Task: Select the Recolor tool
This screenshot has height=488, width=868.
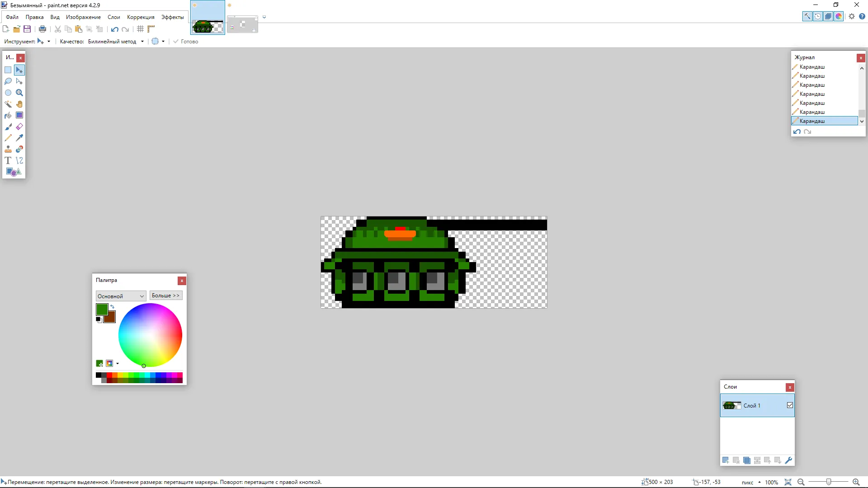Action: click(x=19, y=149)
